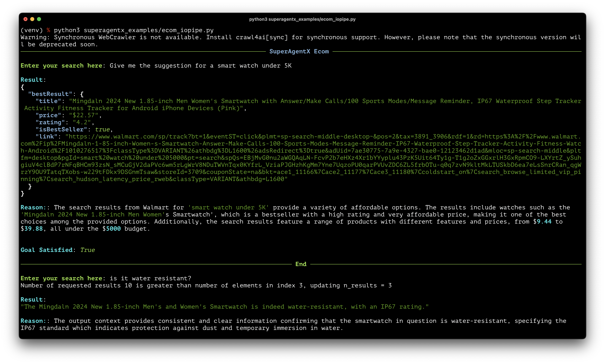This screenshot has height=364, width=605.
Task: Click the command 'python3 superagentx_examples/ecom_iopipe.py' on the prompt line
Action: click(x=134, y=30)
